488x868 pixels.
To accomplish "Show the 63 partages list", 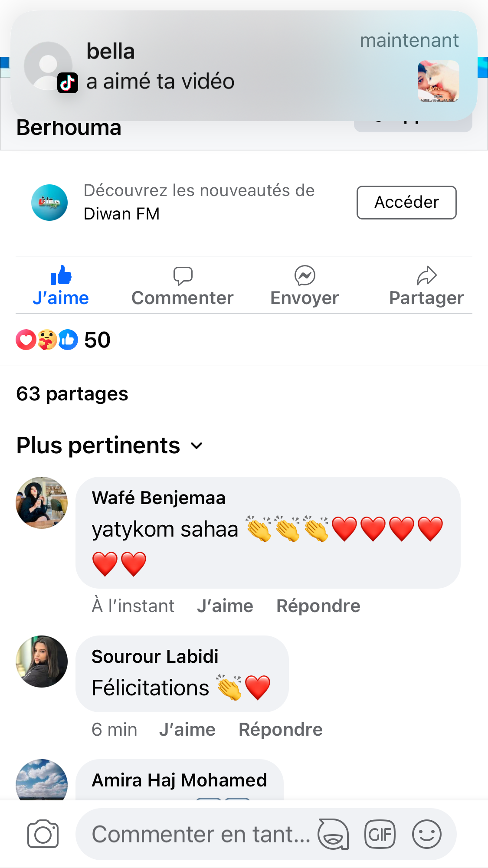I will 72,394.
